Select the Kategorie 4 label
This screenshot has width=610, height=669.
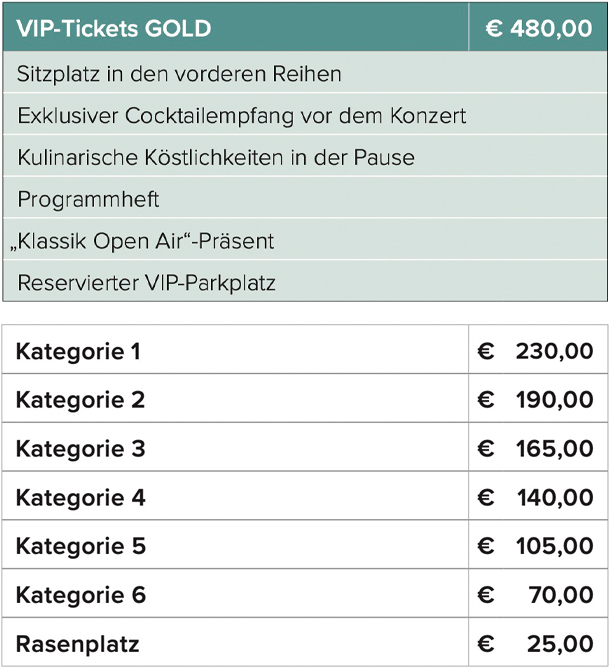81,497
